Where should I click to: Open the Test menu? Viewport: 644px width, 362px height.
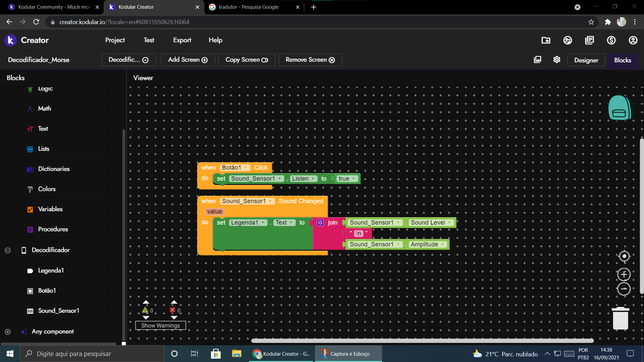click(x=149, y=40)
